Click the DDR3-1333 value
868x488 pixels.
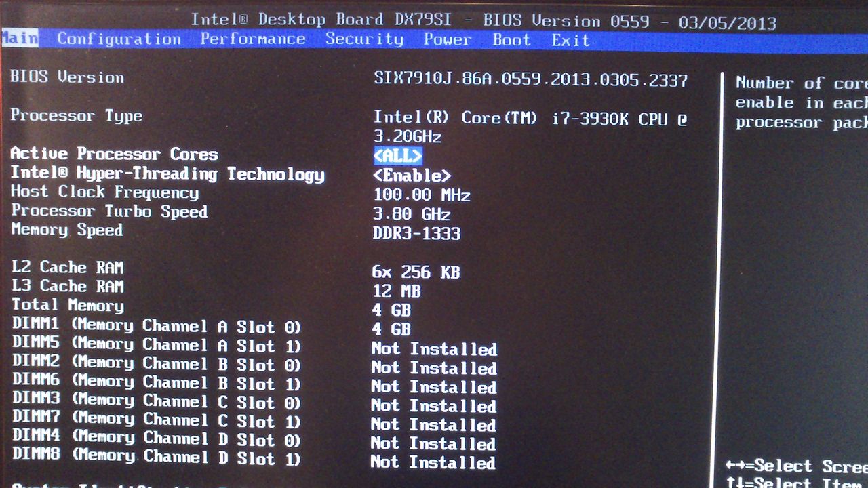(417, 233)
